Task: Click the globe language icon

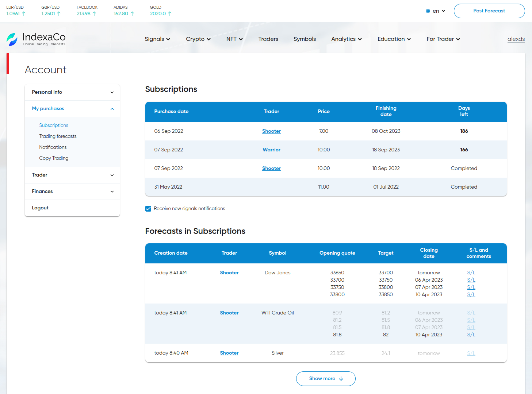Action: click(x=428, y=11)
